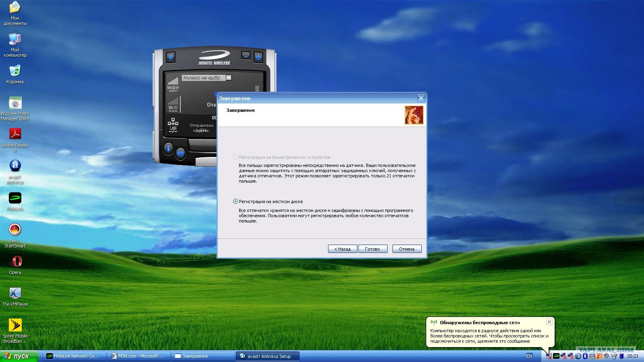Switch to 'MSN.com - Microsoft ...' taskbar item
Viewport: 644px width, 362px height.
(139, 356)
